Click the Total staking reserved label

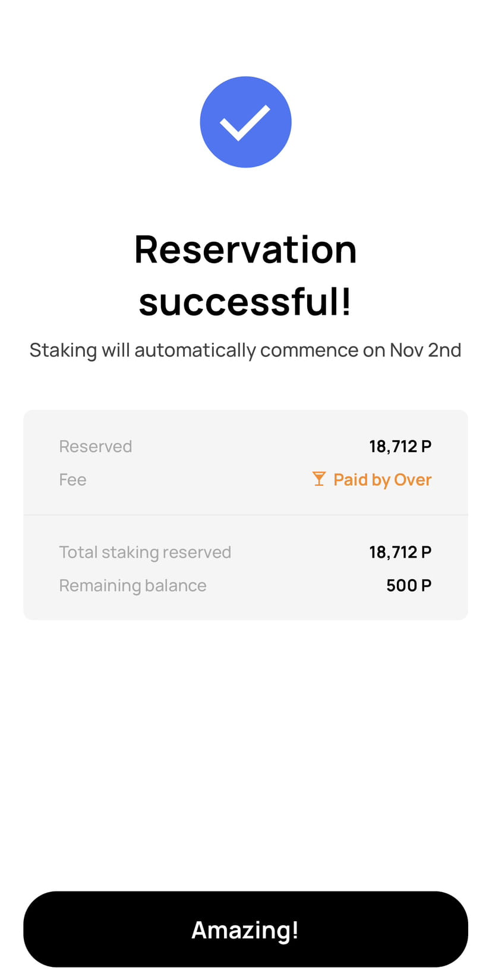[x=145, y=552]
